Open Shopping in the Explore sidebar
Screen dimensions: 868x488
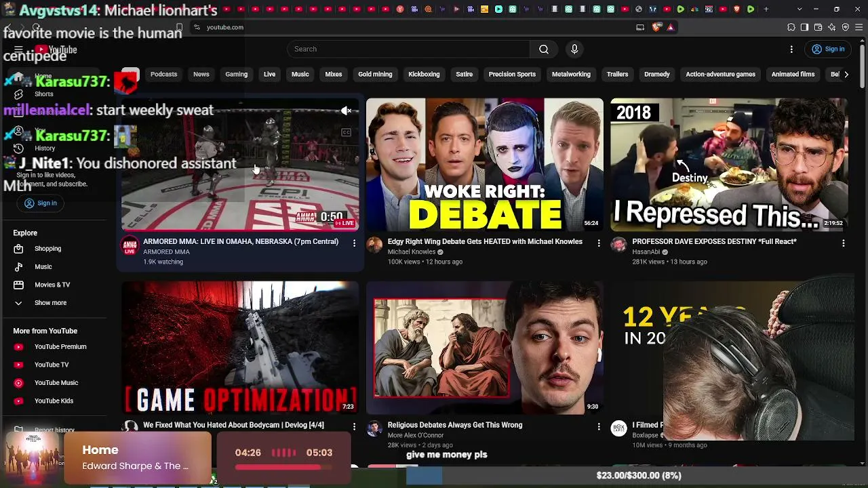(54, 249)
